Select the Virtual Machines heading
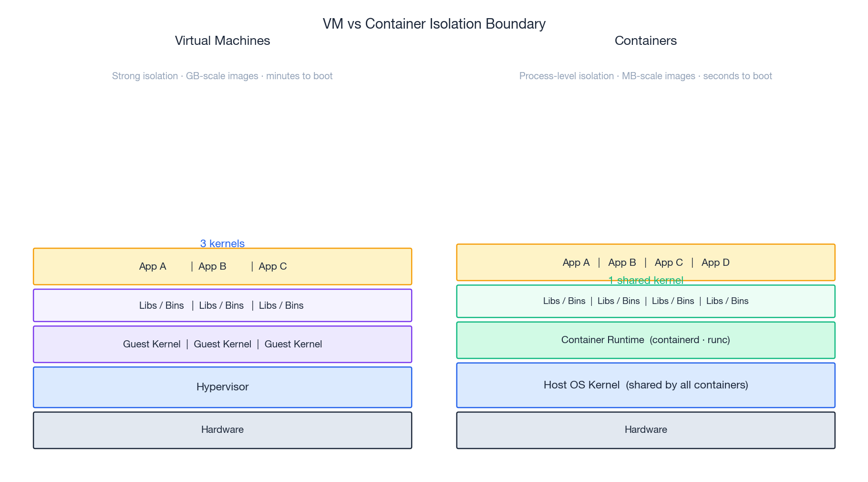The width and height of the screenshot is (868, 482). [x=222, y=41]
